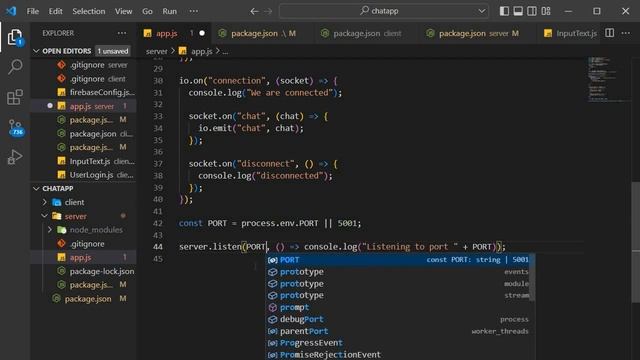Click the code minimap preview

pyautogui.click(x=604, y=80)
